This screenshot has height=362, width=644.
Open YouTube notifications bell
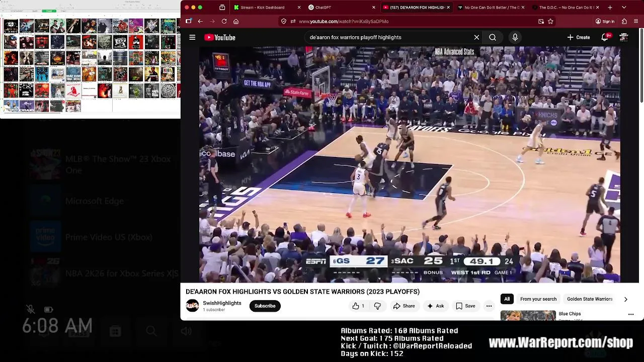605,37
